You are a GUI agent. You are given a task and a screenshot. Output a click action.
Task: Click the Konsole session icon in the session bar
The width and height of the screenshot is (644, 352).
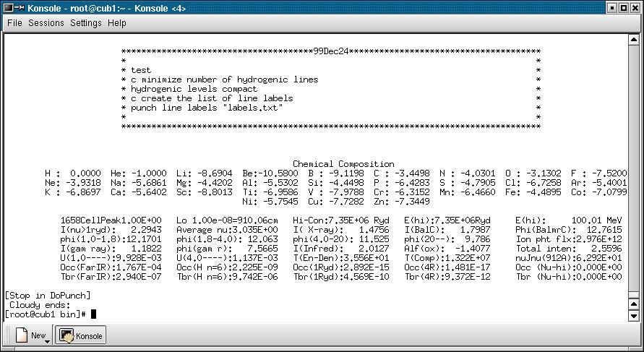66,335
